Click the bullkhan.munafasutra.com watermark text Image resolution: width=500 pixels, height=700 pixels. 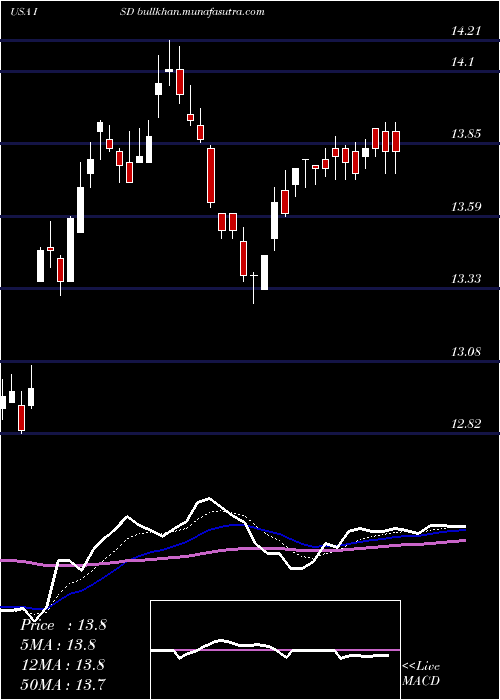(x=199, y=12)
